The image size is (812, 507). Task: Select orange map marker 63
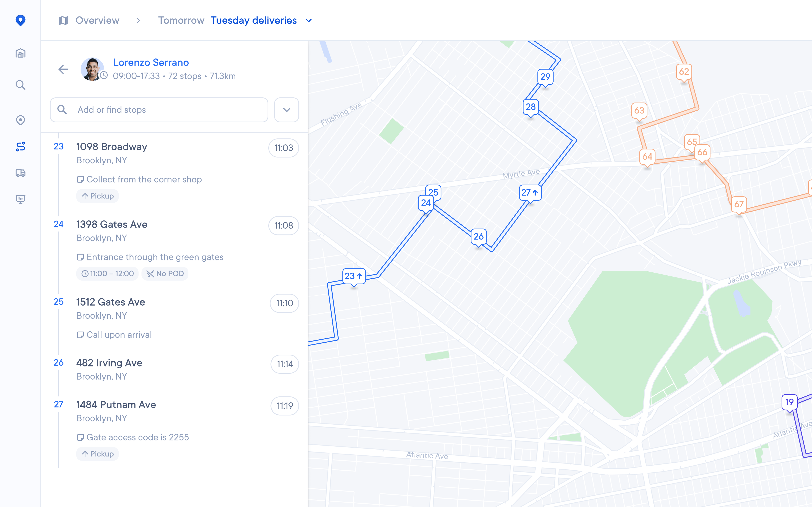click(639, 111)
